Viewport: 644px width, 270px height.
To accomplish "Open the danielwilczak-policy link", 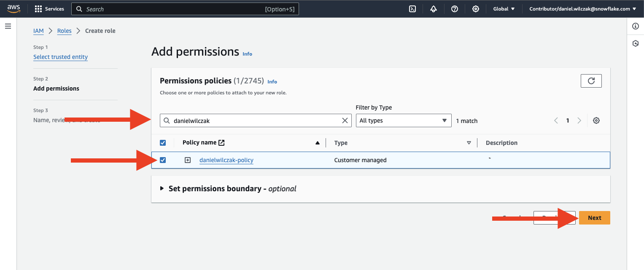I will point(226,160).
